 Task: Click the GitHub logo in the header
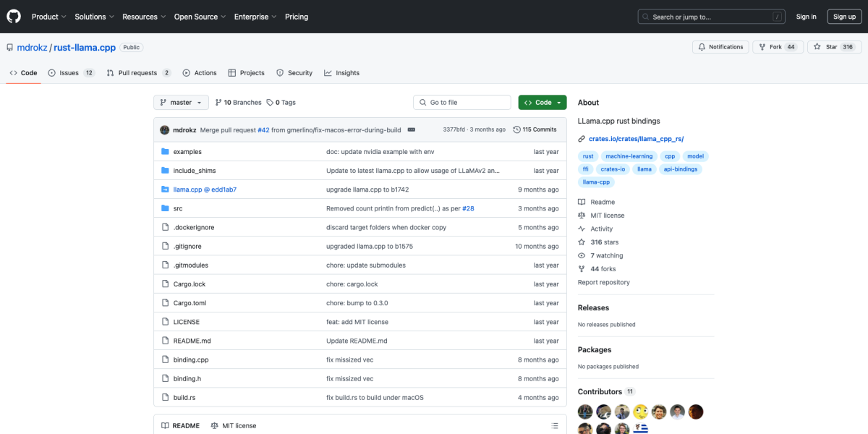click(x=13, y=16)
